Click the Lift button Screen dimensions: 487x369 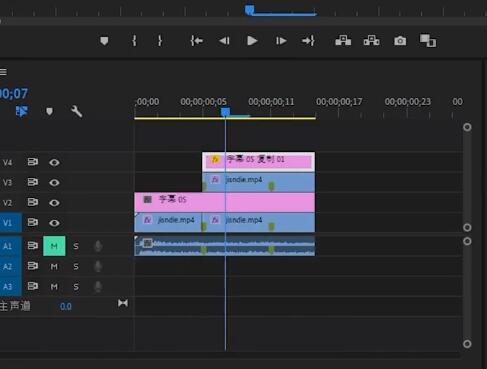343,41
